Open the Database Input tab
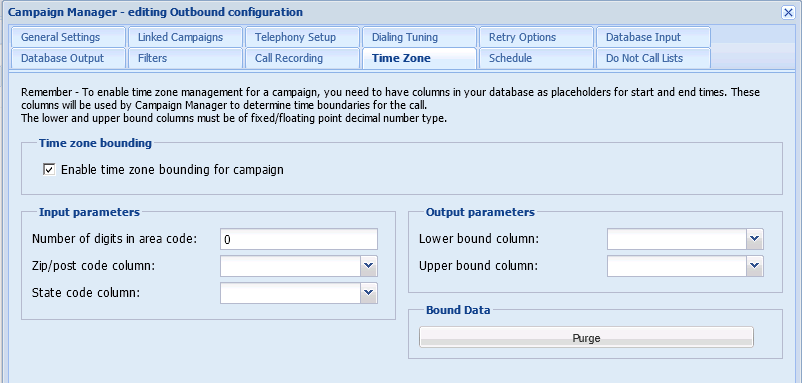802x383 pixels. pos(653,37)
